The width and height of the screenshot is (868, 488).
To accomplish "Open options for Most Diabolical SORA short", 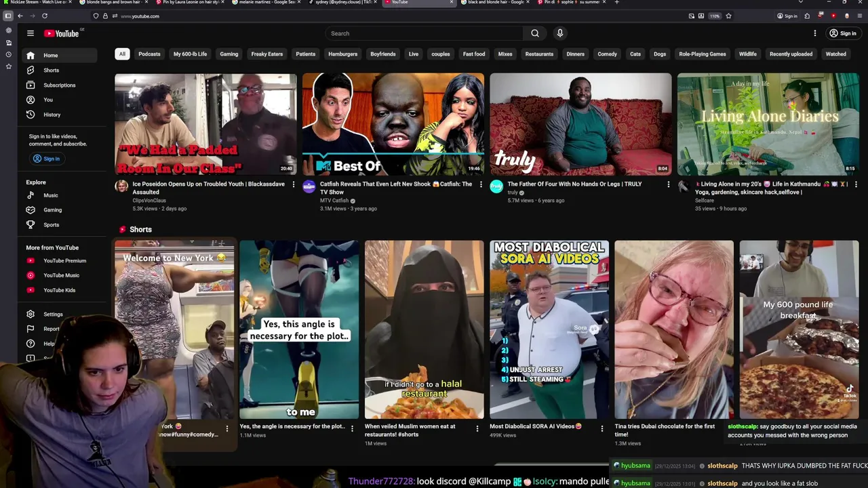I will 602,428.
